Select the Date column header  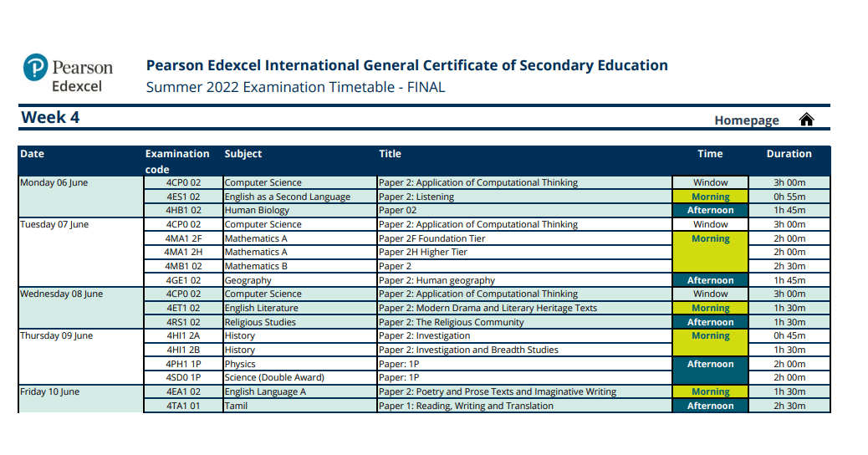(33, 154)
